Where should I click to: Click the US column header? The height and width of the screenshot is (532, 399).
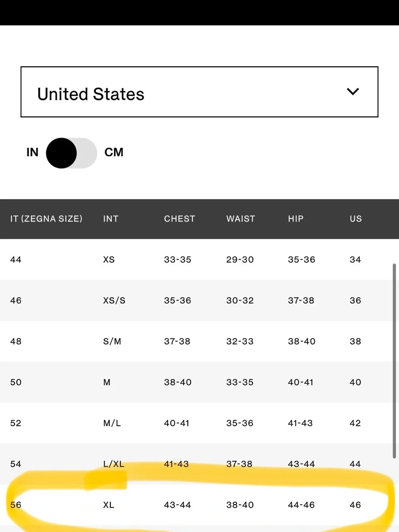click(356, 219)
